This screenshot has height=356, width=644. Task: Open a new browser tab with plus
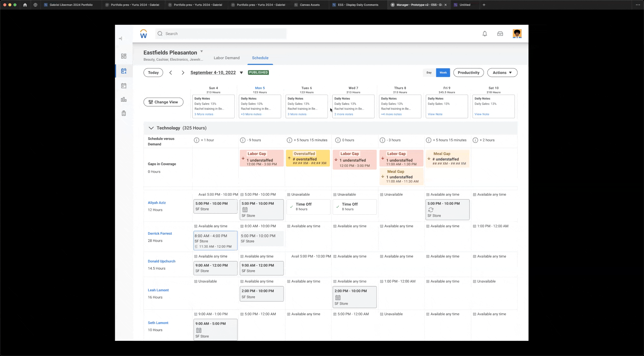click(x=484, y=5)
